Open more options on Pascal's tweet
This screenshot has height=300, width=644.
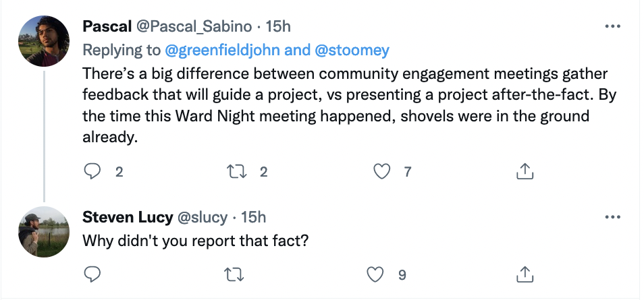tap(612, 26)
